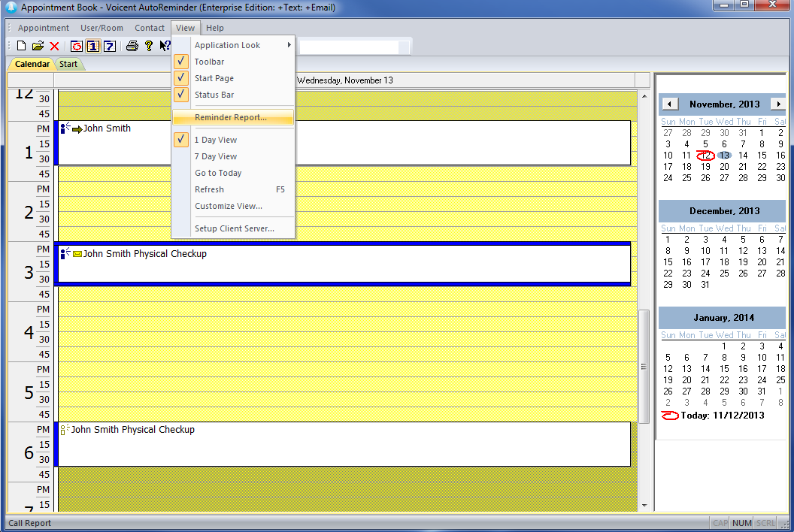Switch to the Start tab
The image size is (794, 532).
[x=68, y=64]
